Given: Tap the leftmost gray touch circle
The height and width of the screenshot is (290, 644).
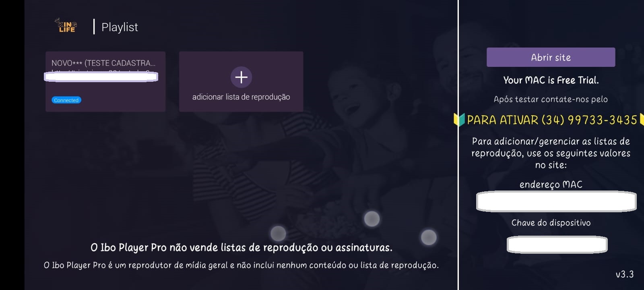Looking at the screenshot, I should pyautogui.click(x=278, y=233).
